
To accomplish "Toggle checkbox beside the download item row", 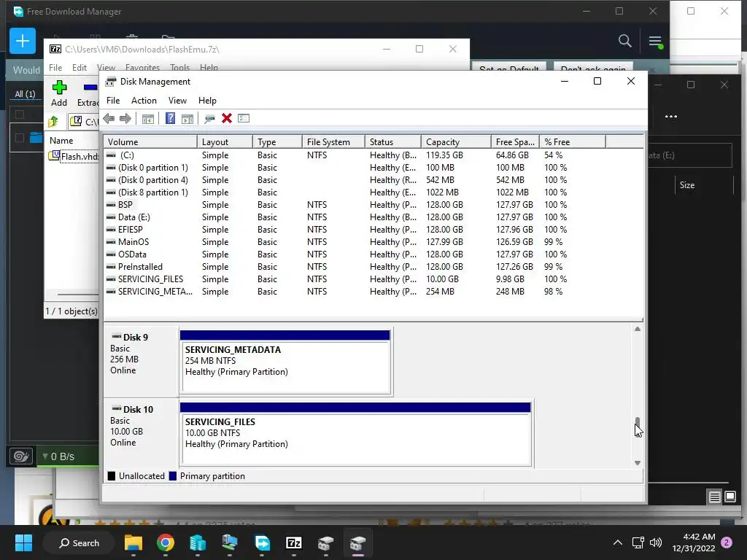I will pyautogui.click(x=20, y=138).
